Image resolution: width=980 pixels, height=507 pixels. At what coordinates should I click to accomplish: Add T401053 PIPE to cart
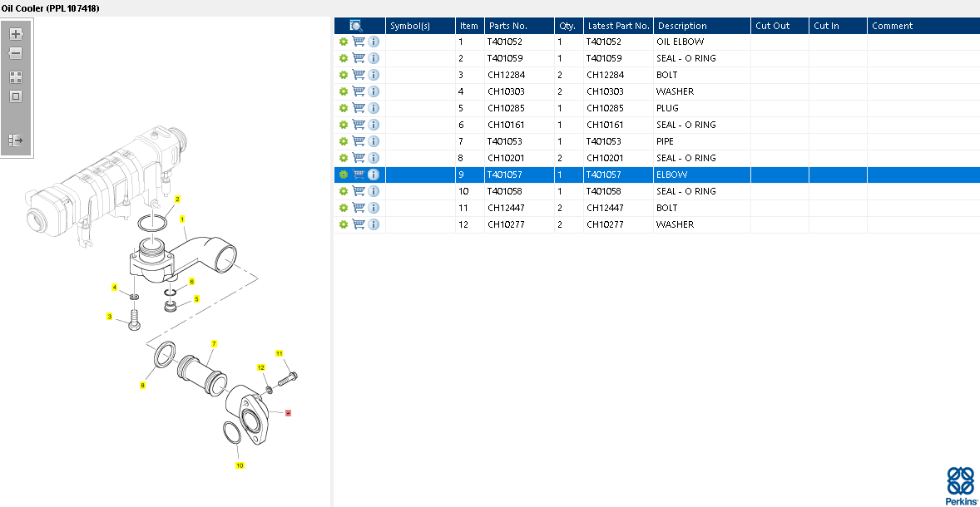[x=359, y=141]
